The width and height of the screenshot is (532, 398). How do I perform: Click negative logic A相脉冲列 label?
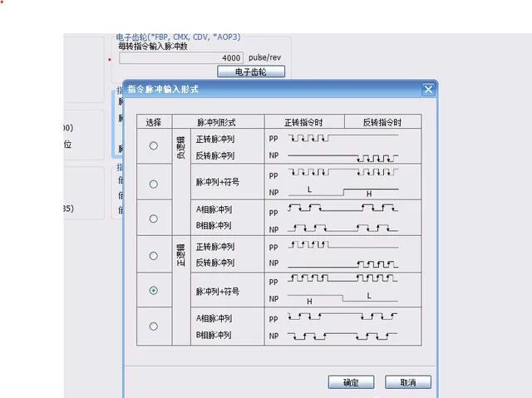click(x=214, y=209)
